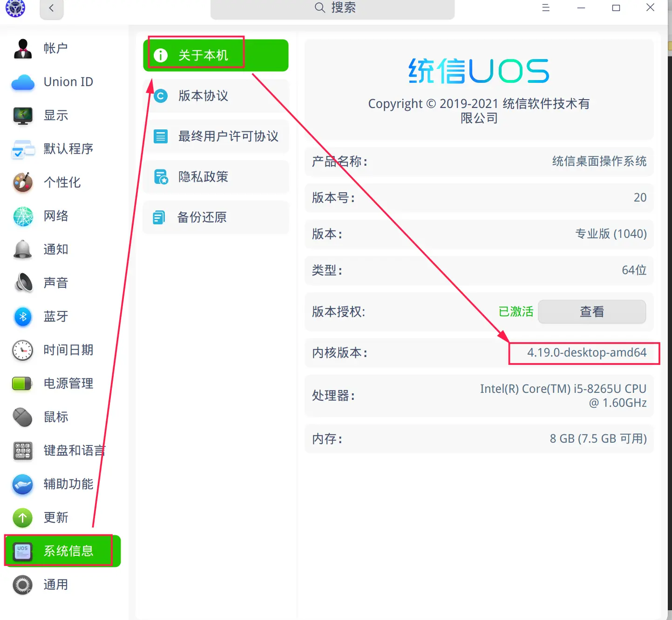This screenshot has height=620, width=672.
Task: Click the kernel version 4.19.0-desktop-amd64 value
Action: (x=587, y=352)
